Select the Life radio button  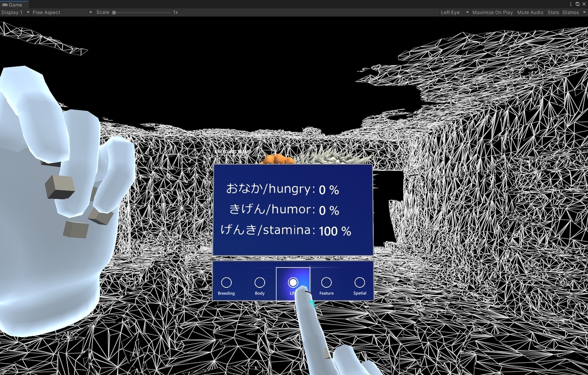click(293, 282)
